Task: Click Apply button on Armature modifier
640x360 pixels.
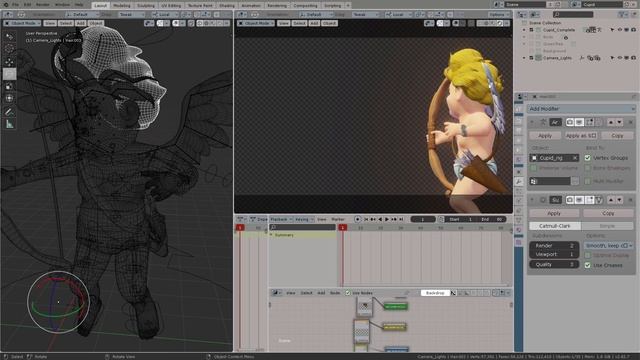Action: click(x=545, y=136)
